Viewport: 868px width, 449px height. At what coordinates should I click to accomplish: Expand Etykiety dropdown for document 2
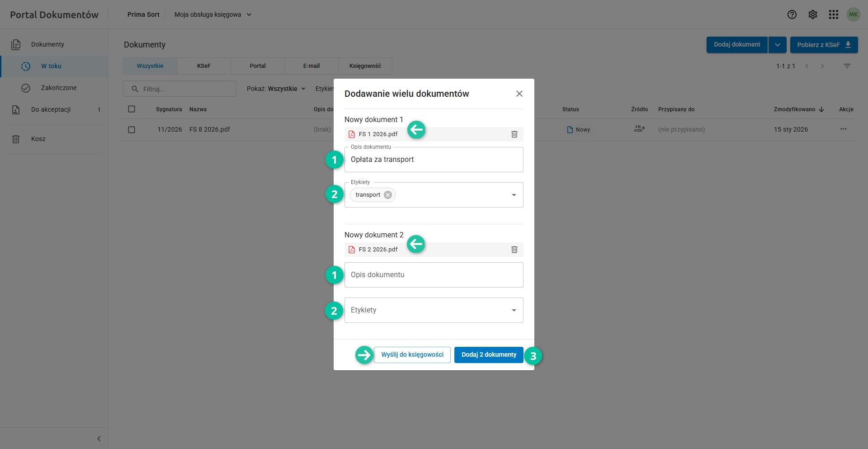click(514, 310)
